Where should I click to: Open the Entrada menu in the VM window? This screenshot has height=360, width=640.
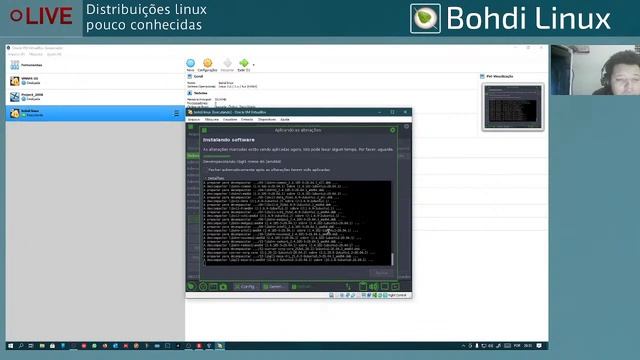247,120
